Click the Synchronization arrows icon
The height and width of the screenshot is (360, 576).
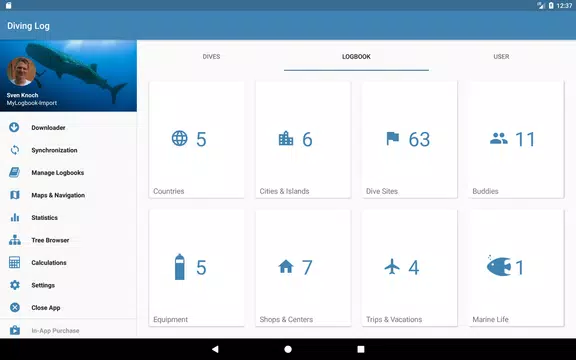(14, 150)
